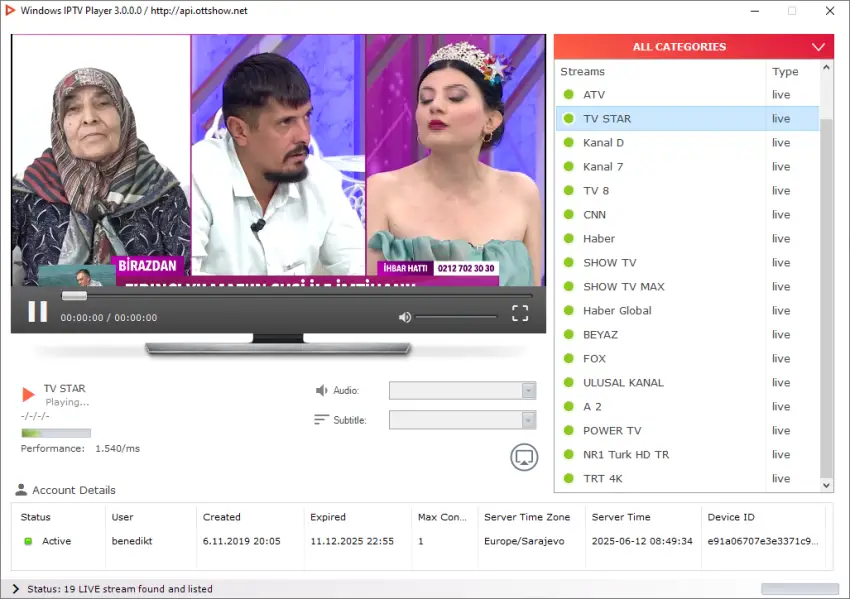
Task: Select the SHOW TV MAX stream
Action: click(687, 286)
